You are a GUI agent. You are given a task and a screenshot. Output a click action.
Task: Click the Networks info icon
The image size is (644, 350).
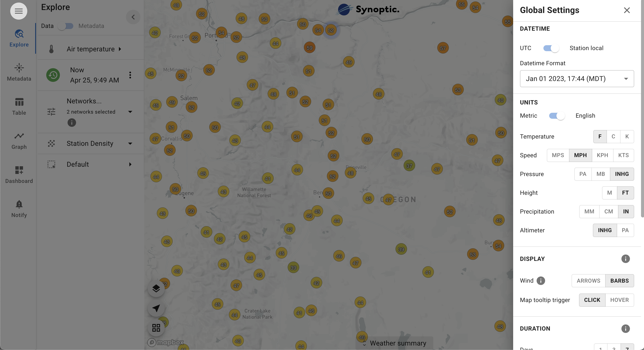click(x=72, y=123)
